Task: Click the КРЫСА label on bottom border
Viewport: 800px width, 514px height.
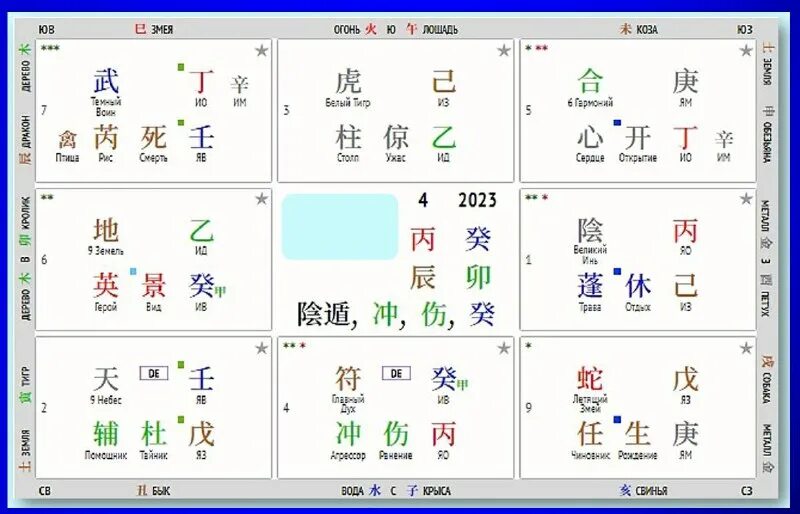Action: [x=437, y=491]
